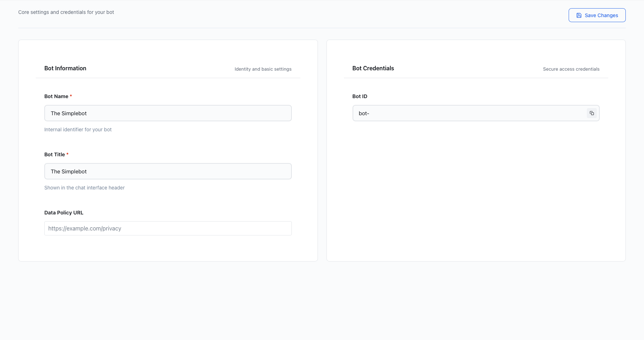Click the Save Changes button
The height and width of the screenshot is (340, 644).
pos(596,15)
